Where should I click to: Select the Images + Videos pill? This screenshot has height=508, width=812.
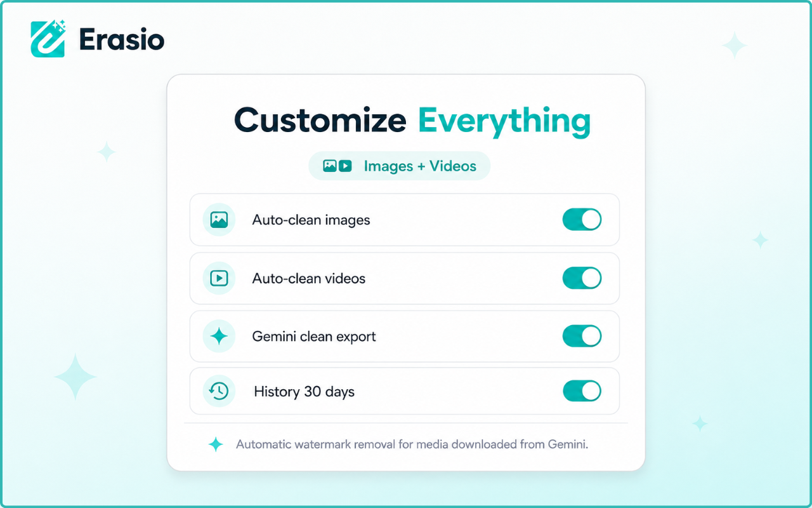(399, 166)
